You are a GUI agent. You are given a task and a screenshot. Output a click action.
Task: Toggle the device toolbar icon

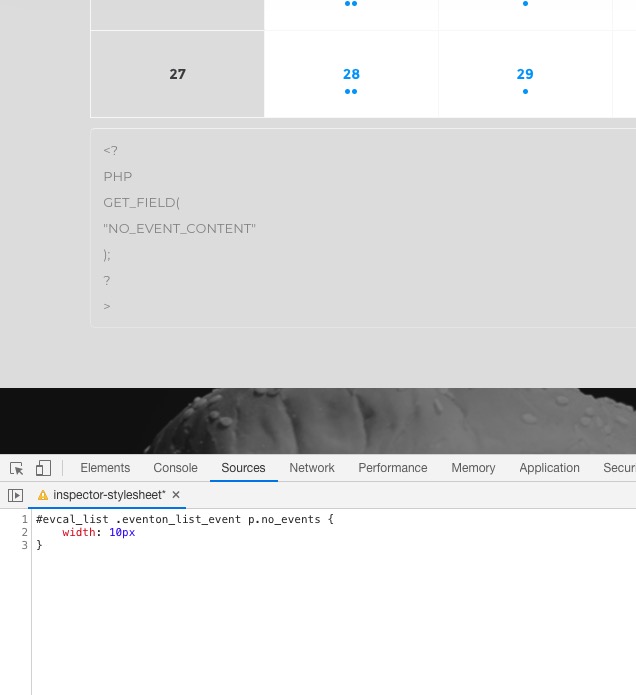43,468
